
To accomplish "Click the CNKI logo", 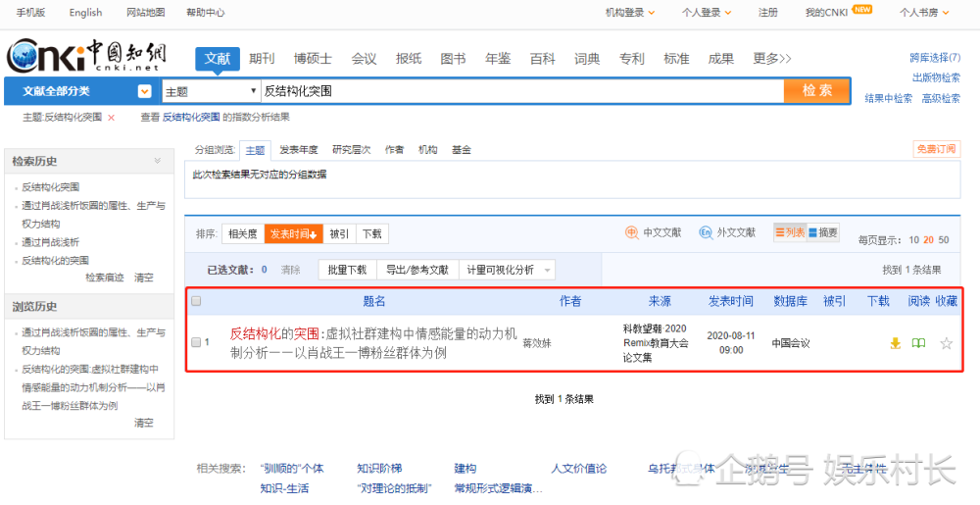I will pos(86,55).
